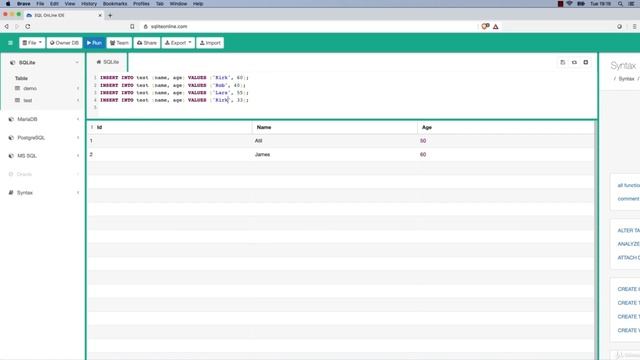Expand the Syntax sidebar chevron
Screen dimensions: 640x360
click(x=78, y=193)
